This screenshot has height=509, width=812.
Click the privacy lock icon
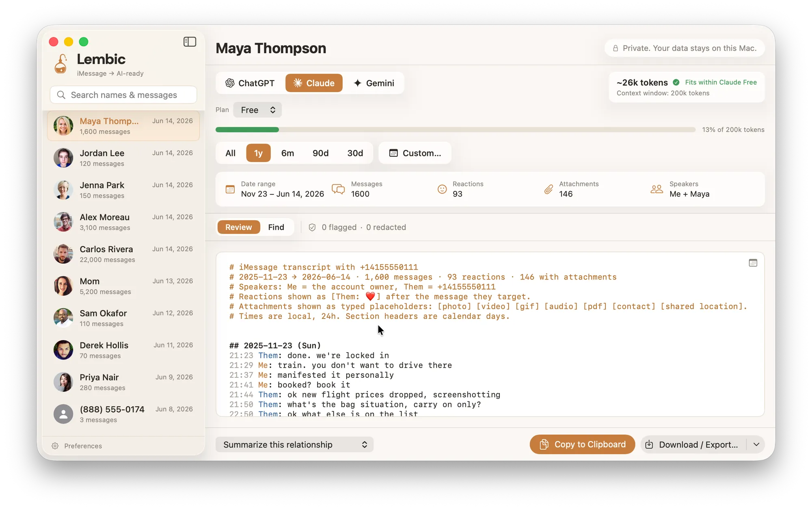(x=615, y=48)
